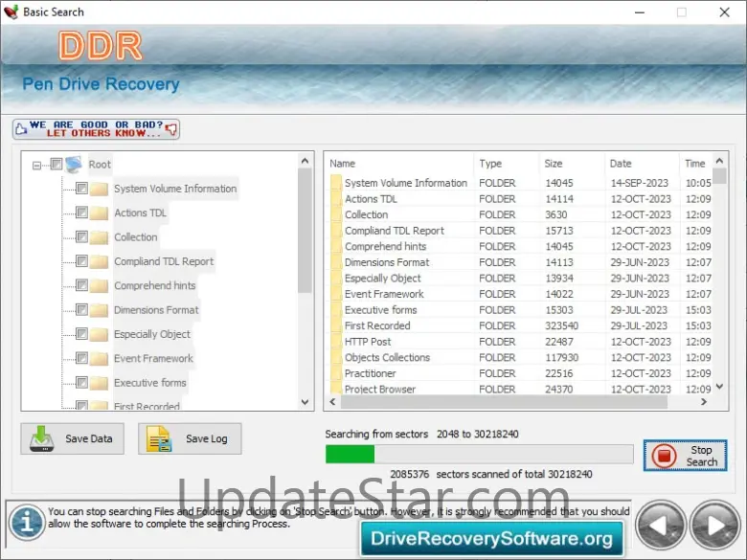
Task: Click folder icon beside Objects Collections in list
Action: pyautogui.click(x=336, y=358)
